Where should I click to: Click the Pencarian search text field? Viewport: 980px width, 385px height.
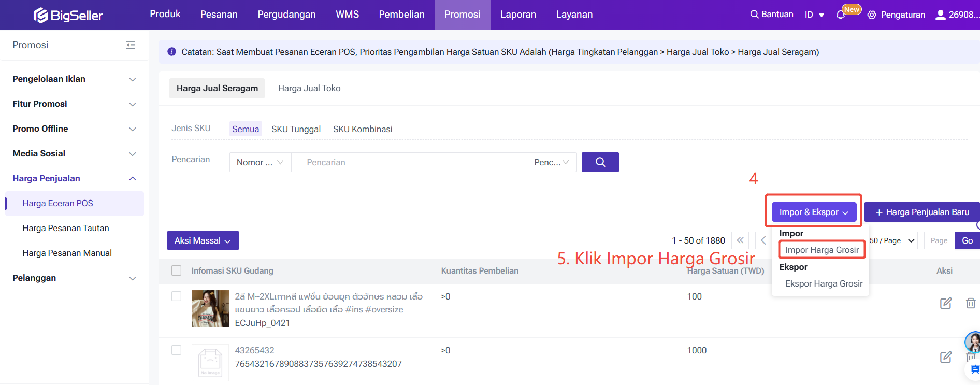(x=408, y=162)
